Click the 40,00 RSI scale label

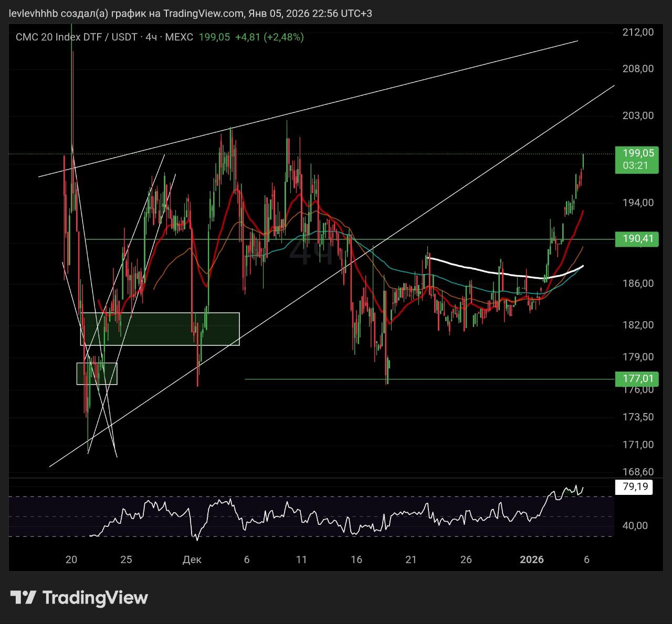[635, 525]
